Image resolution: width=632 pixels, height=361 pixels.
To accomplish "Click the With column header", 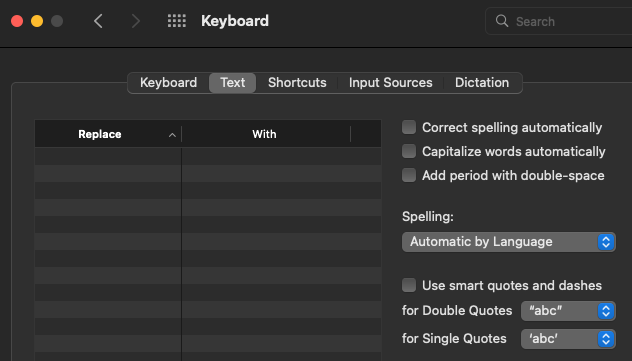I will [x=266, y=134].
